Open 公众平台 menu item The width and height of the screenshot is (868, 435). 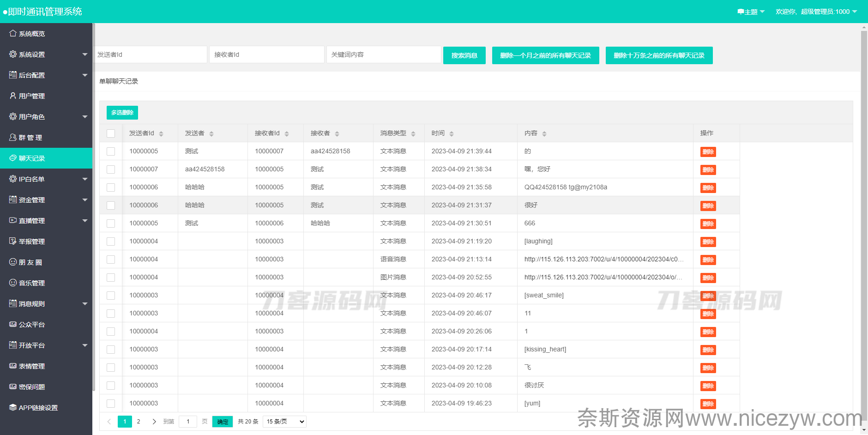tap(46, 324)
